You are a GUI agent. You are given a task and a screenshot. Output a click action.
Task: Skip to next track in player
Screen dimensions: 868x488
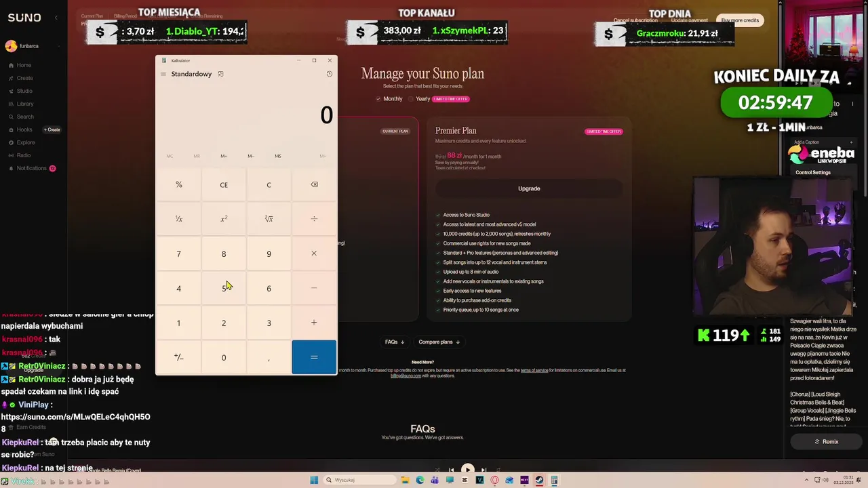click(484, 470)
